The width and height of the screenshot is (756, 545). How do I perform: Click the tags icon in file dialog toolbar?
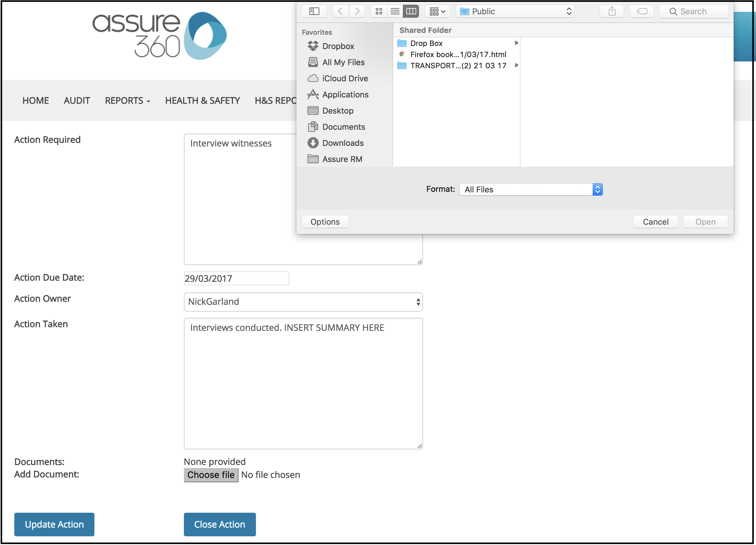[x=641, y=11]
